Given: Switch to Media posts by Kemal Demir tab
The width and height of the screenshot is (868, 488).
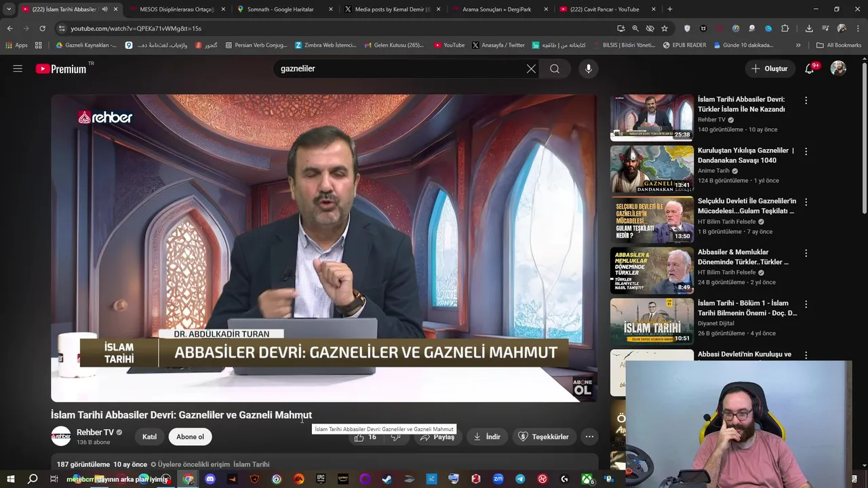Looking at the screenshot, I should coord(393,9).
